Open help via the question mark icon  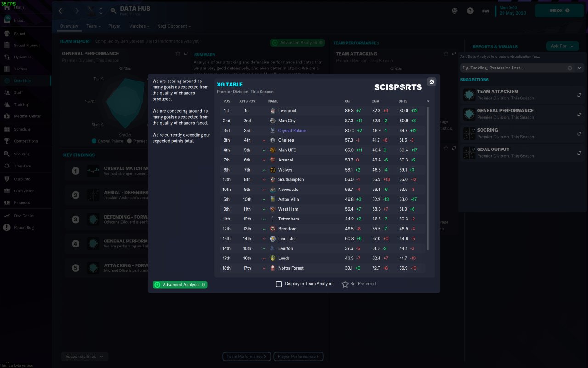[x=470, y=11]
